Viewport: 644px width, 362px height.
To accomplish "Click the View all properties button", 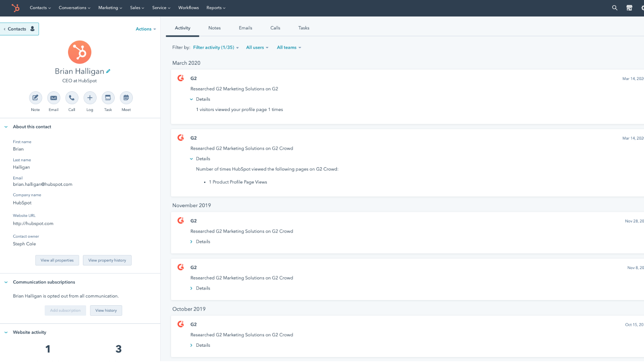I will tap(57, 260).
